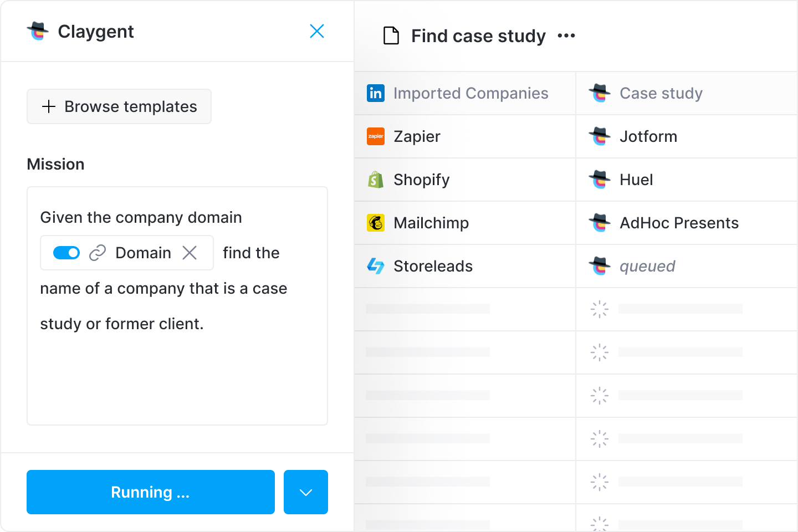Screen dimensions: 798x532
Task: Expand the run options chevron dropdown
Action: coord(306,492)
